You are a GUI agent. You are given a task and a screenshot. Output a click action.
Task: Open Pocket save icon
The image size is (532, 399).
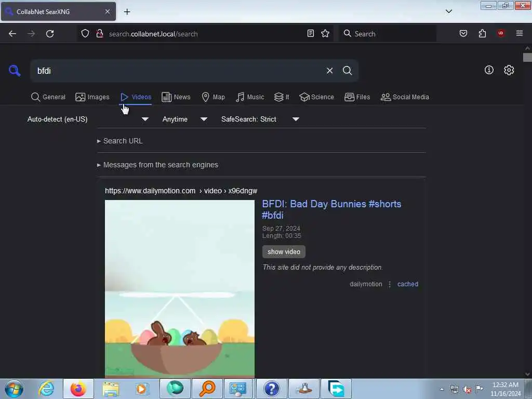coord(463,34)
